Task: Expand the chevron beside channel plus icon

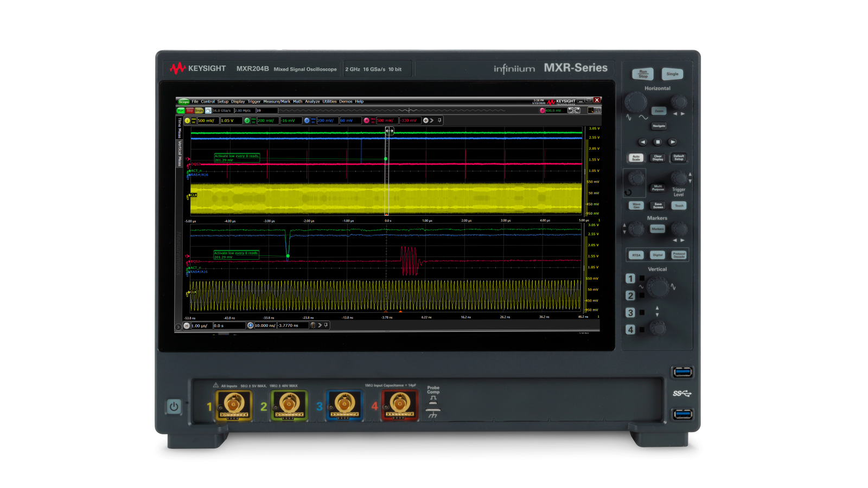Action: 432,120
